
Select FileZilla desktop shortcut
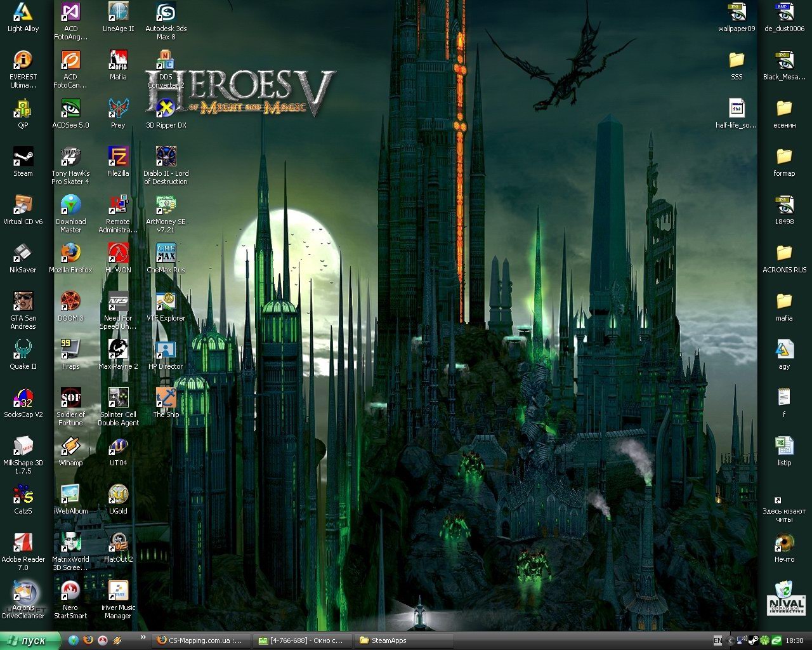coord(118,157)
